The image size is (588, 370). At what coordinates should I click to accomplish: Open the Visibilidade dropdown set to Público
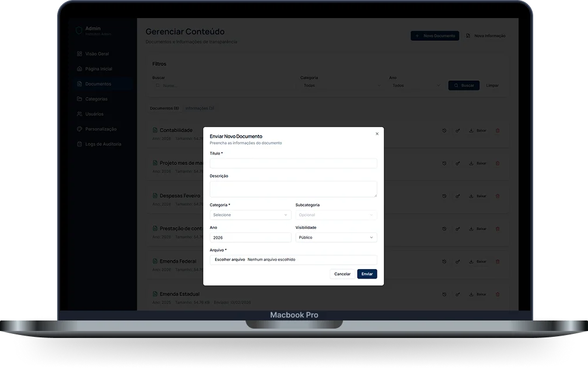pos(336,237)
